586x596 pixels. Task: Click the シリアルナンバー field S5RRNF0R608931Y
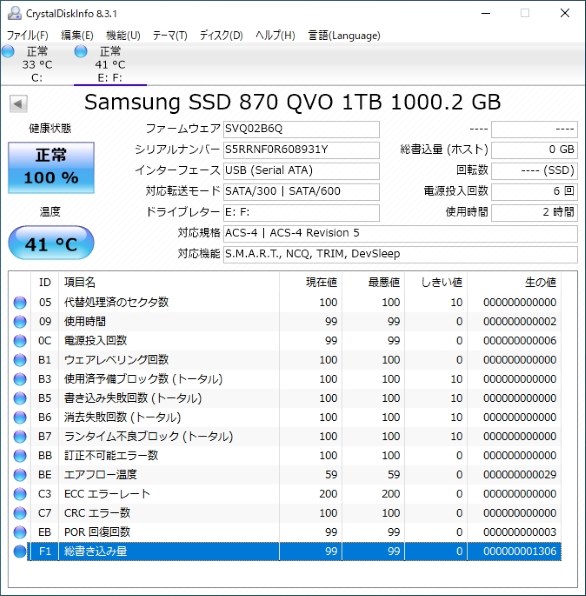(301, 150)
